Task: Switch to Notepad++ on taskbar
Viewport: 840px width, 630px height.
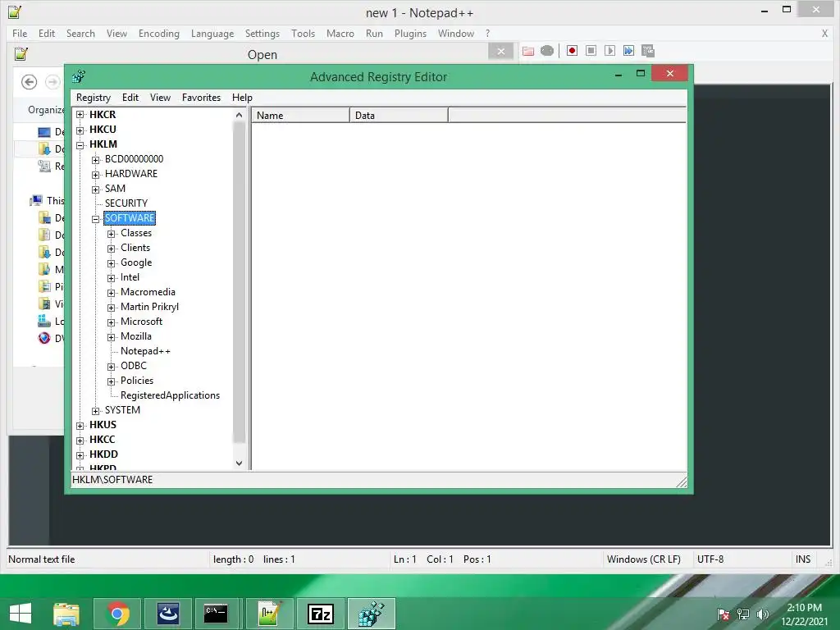Action: pyautogui.click(x=269, y=614)
